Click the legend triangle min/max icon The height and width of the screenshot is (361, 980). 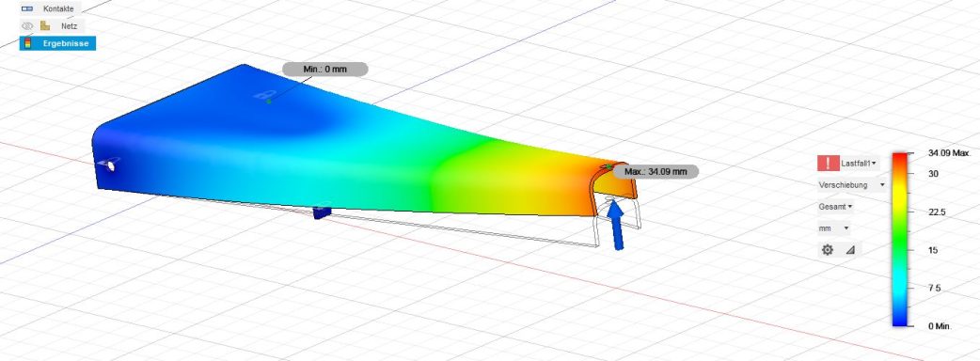pyautogui.click(x=850, y=250)
